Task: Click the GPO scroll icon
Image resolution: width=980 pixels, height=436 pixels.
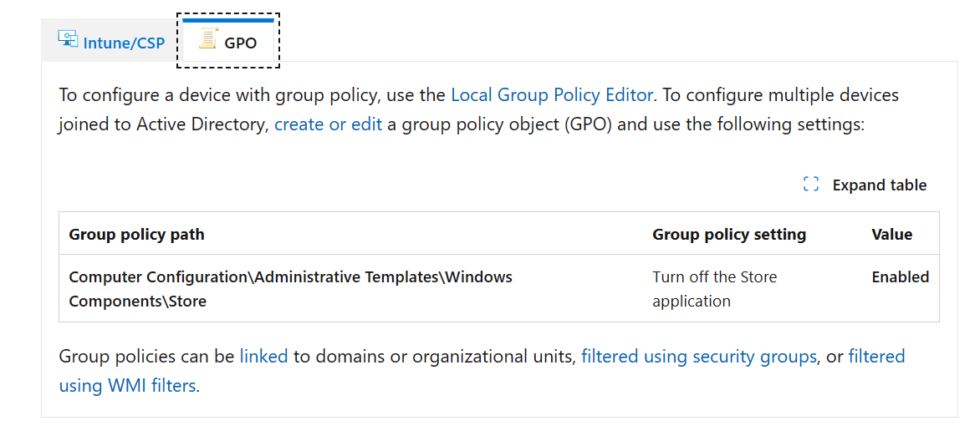Action: [207, 39]
